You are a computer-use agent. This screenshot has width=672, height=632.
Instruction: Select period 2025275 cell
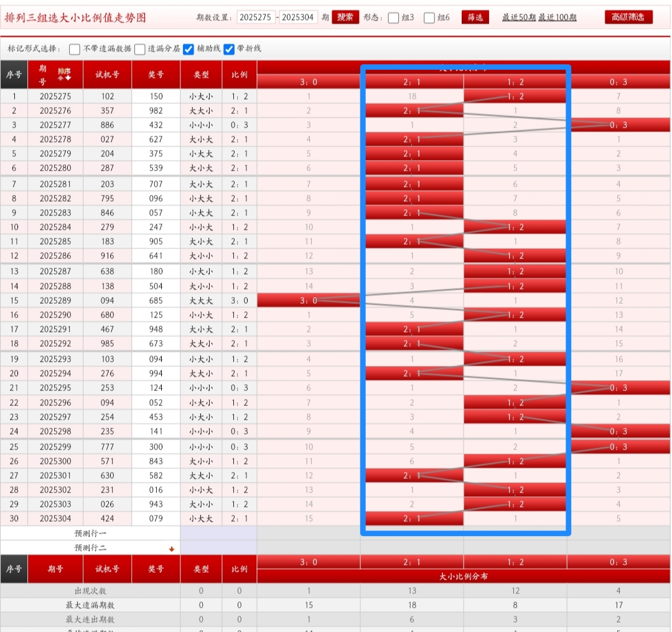tap(55, 97)
